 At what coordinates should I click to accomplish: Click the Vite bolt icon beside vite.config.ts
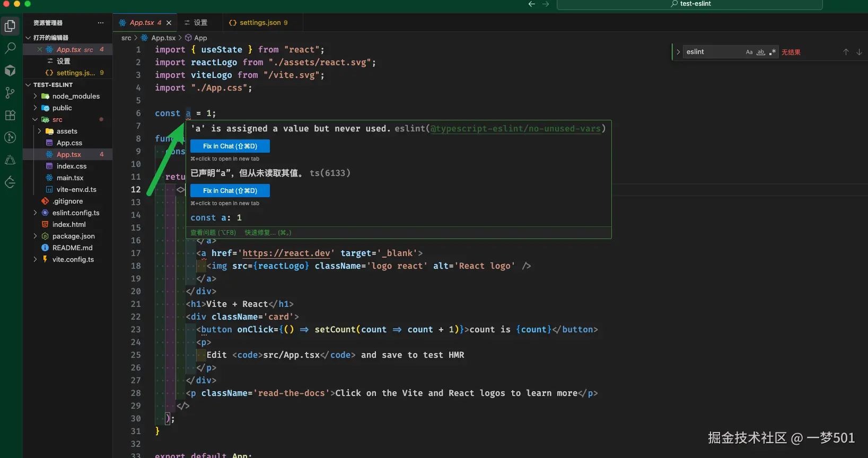[x=45, y=259]
